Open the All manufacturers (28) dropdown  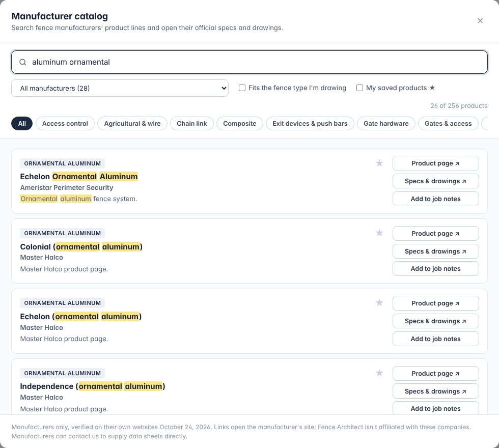[120, 88]
